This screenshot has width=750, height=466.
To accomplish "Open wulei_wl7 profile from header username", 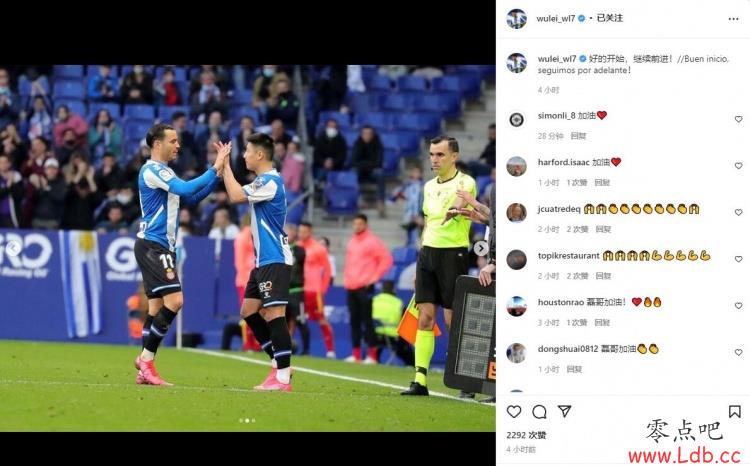I will point(556,18).
